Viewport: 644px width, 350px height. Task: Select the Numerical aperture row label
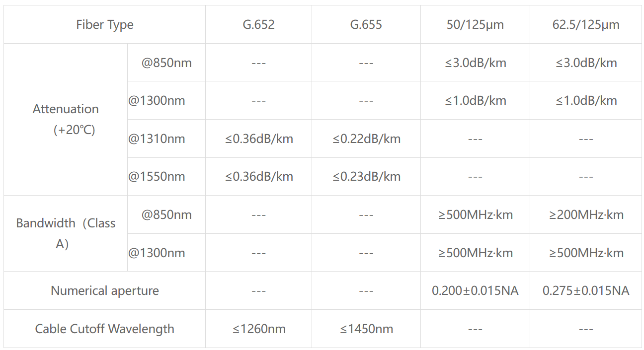pos(104,290)
